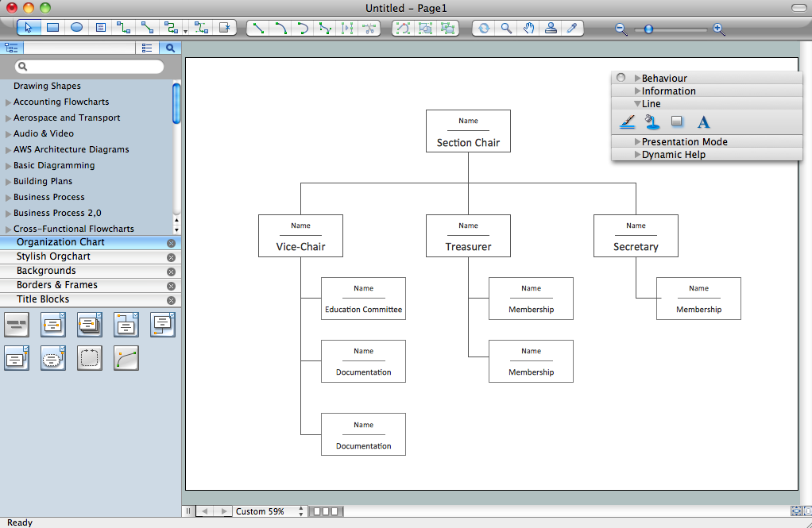812x528 pixels.
Task: Switch library panel to tree view
Action: coord(11,48)
